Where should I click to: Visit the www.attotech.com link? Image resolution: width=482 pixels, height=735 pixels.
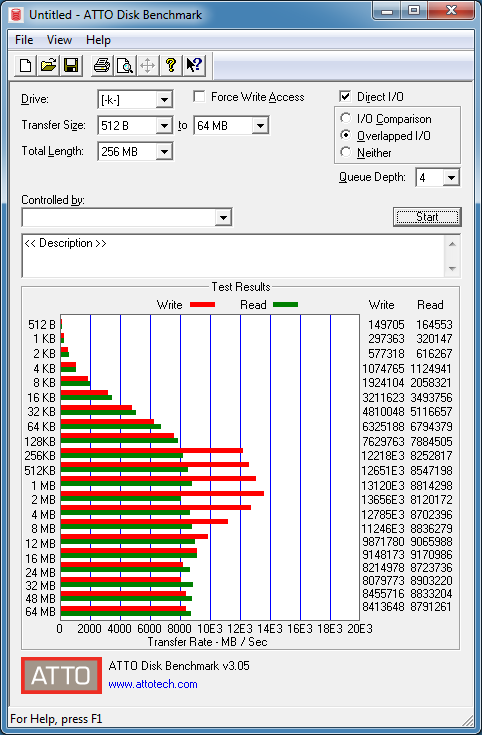(153, 684)
